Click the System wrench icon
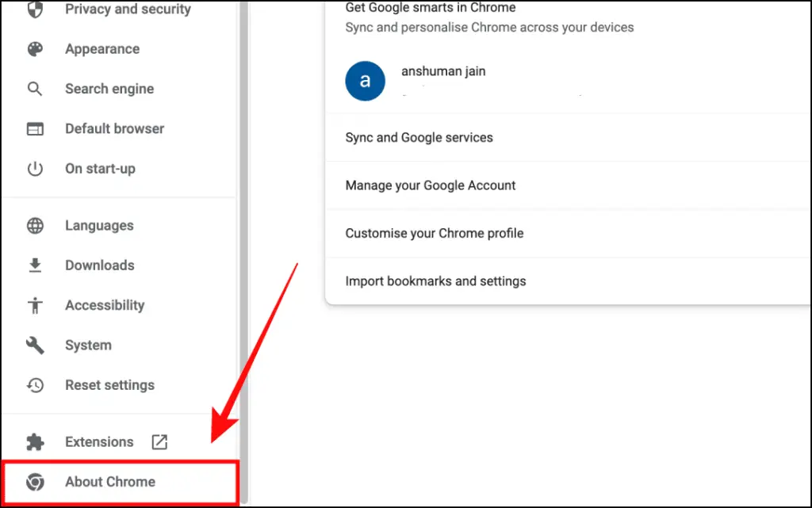Image resolution: width=812 pixels, height=508 pixels. coord(35,345)
